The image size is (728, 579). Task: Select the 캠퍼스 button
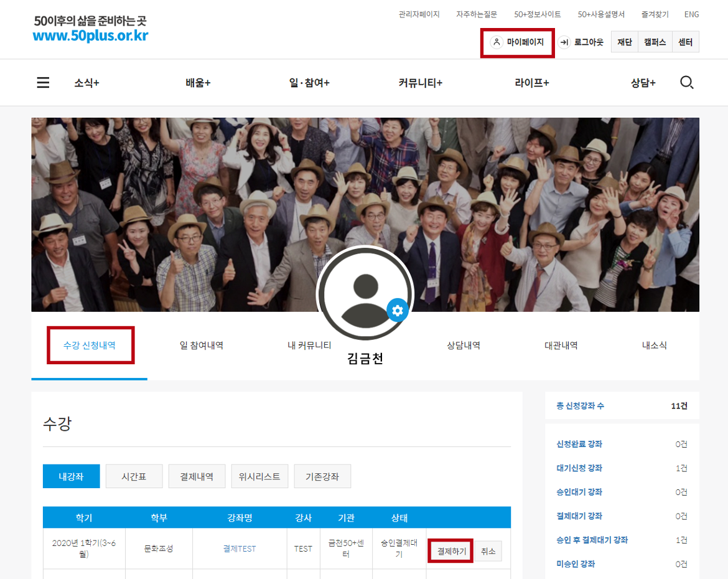655,42
